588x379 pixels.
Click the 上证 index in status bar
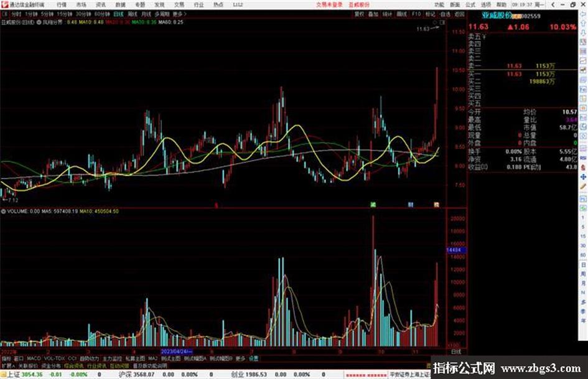pos(14,375)
